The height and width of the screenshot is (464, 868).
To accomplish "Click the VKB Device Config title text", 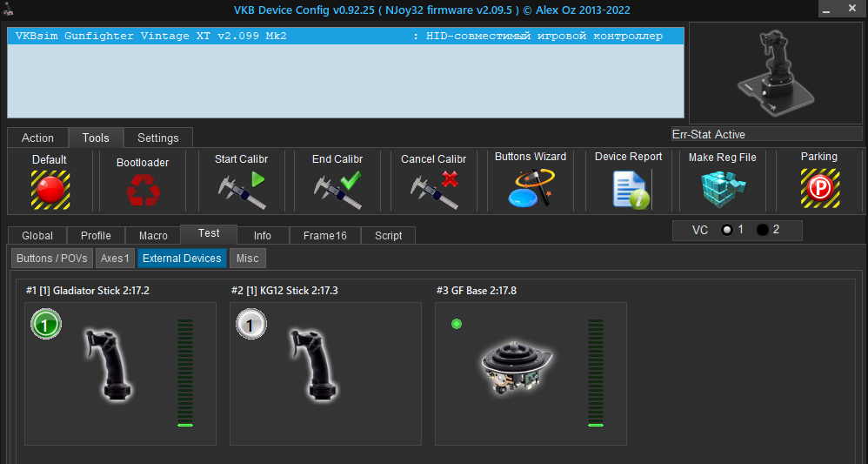I will coord(433,10).
